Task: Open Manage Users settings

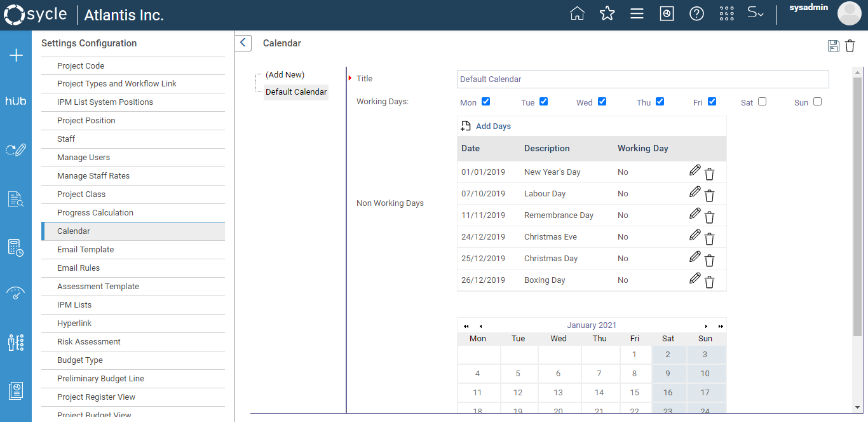Action: [133, 157]
